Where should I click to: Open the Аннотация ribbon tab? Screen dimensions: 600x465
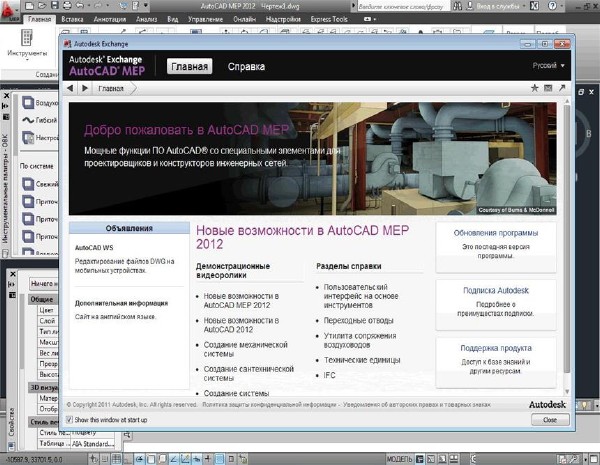110,19
